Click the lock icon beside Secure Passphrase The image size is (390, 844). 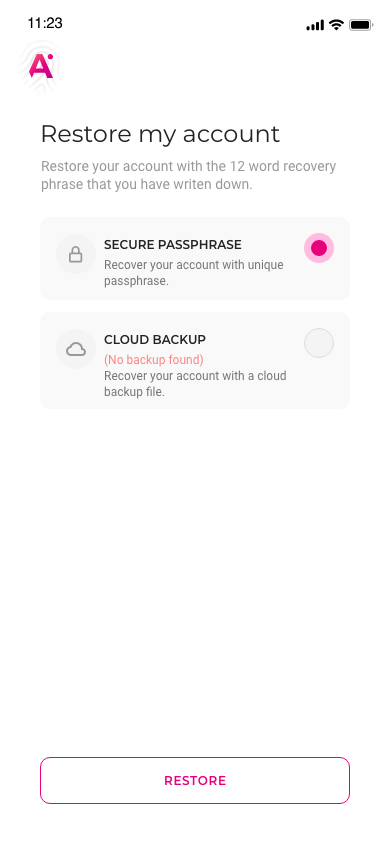point(76,254)
